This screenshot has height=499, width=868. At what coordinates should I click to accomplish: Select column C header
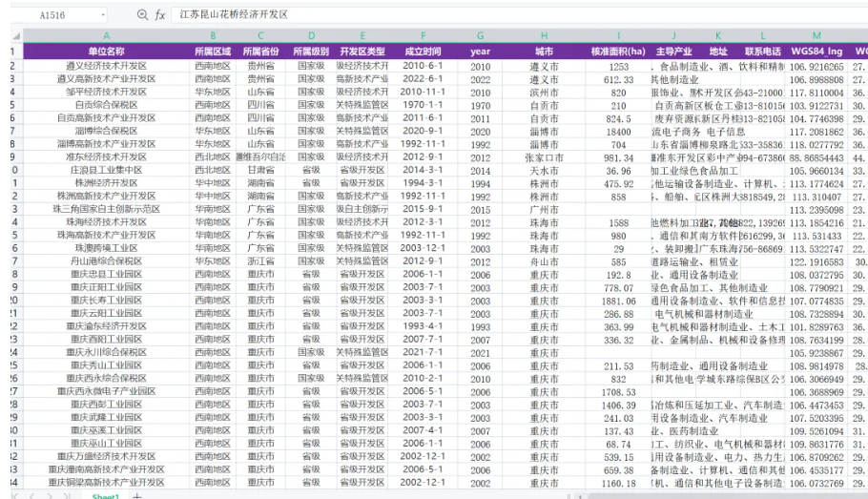[260, 36]
